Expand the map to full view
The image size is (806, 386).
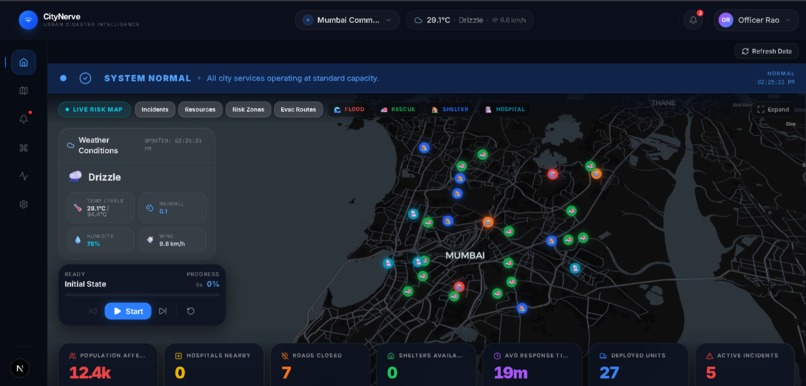tap(774, 109)
